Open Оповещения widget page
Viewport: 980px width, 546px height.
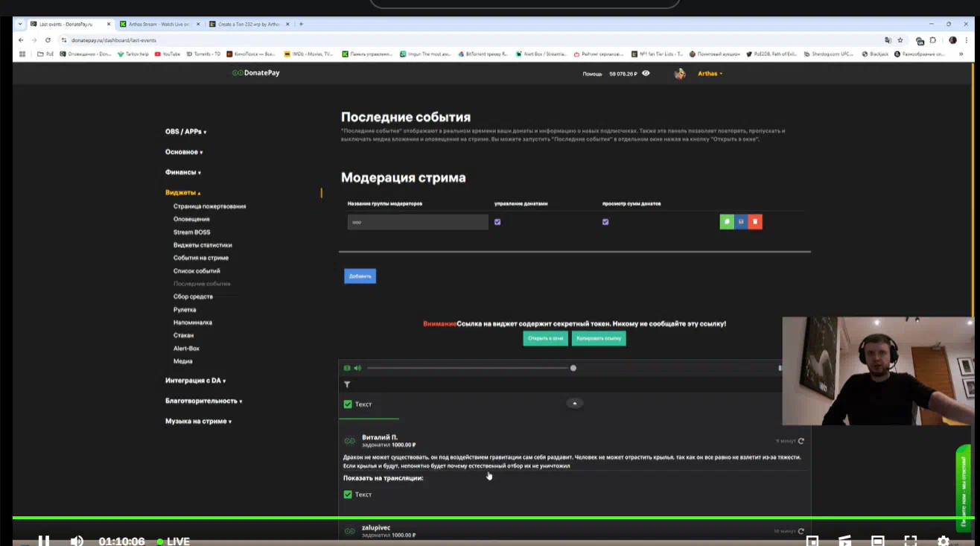coord(191,219)
